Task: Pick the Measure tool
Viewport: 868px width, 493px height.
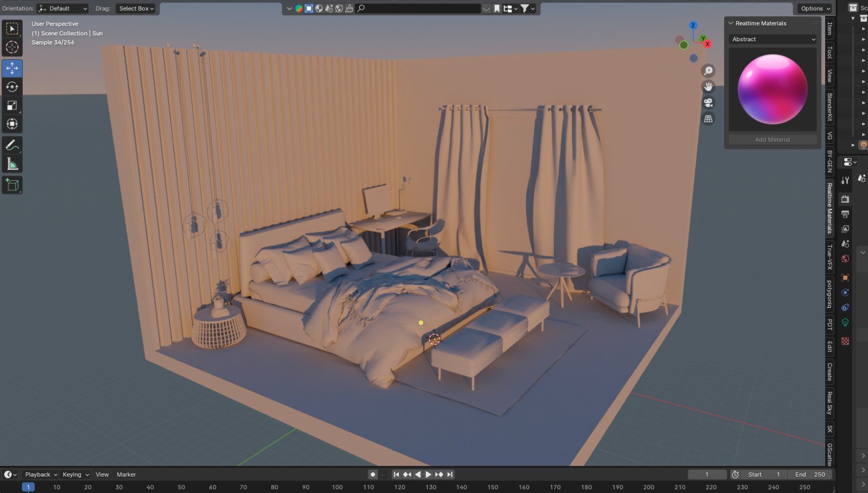Action: click(x=12, y=164)
